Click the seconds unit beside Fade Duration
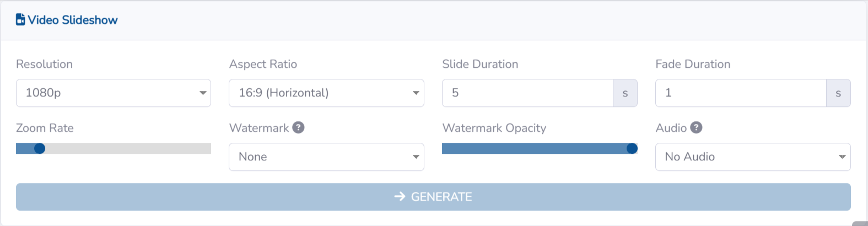 838,93
